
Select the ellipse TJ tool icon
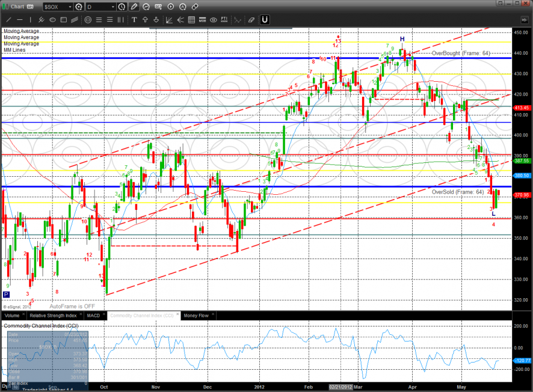pyautogui.click(x=213, y=20)
